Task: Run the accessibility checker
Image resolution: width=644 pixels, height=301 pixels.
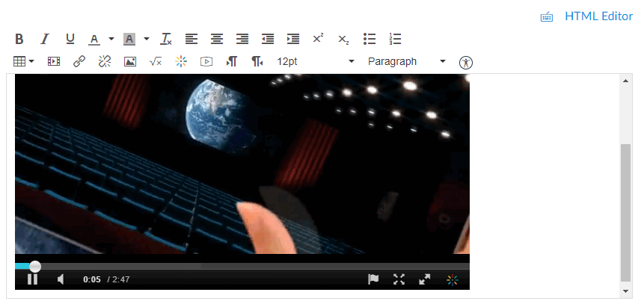Action: 466,62
